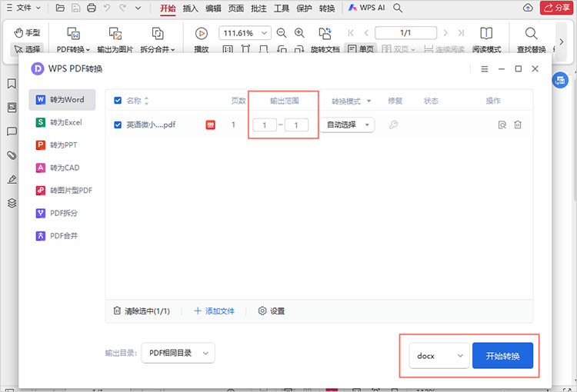Image resolution: width=577 pixels, height=392 pixels.
Task: Click the preview icon in 操作 column
Action: click(502, 125)
